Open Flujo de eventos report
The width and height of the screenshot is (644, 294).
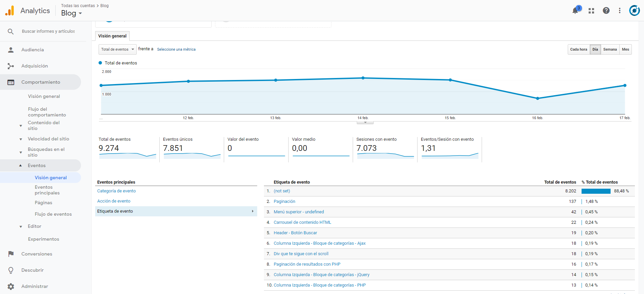[53, 214]
